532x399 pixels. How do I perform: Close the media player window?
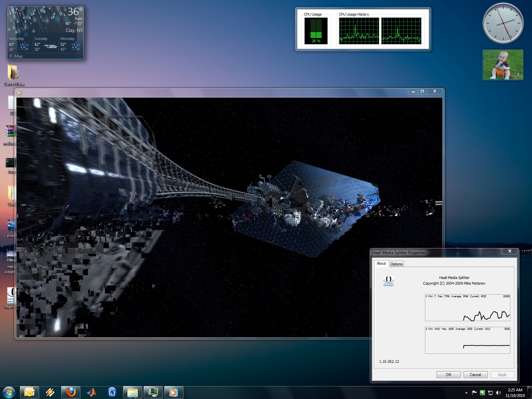[435, 91]
